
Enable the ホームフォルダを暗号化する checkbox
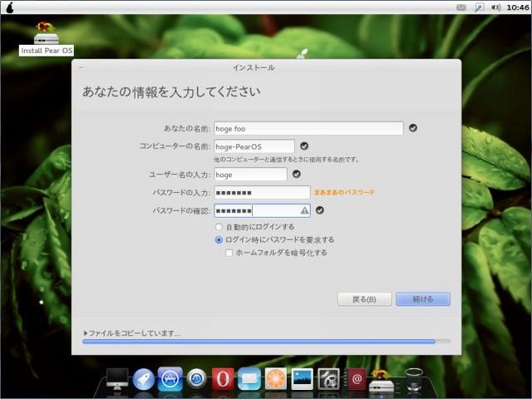click(x=229, y=253)
